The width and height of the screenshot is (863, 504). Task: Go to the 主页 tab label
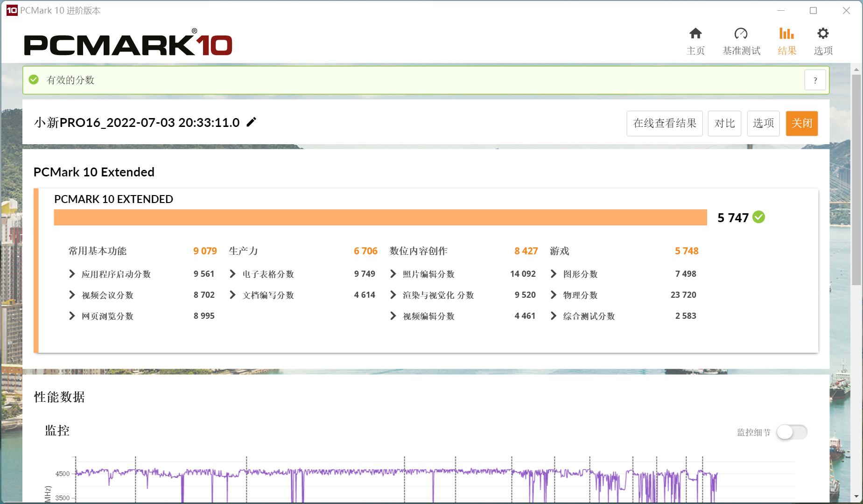[695, 51]
